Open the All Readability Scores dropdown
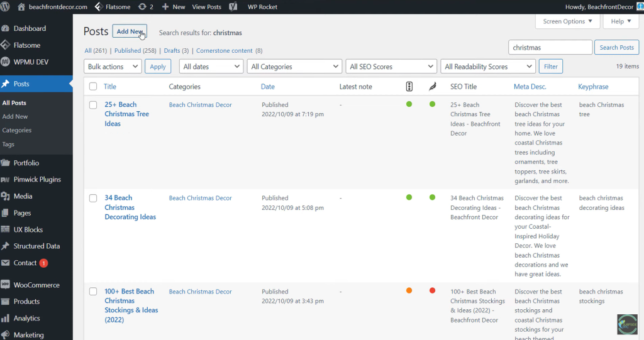This screenshot has height=340, width=644. coord(488,66)
